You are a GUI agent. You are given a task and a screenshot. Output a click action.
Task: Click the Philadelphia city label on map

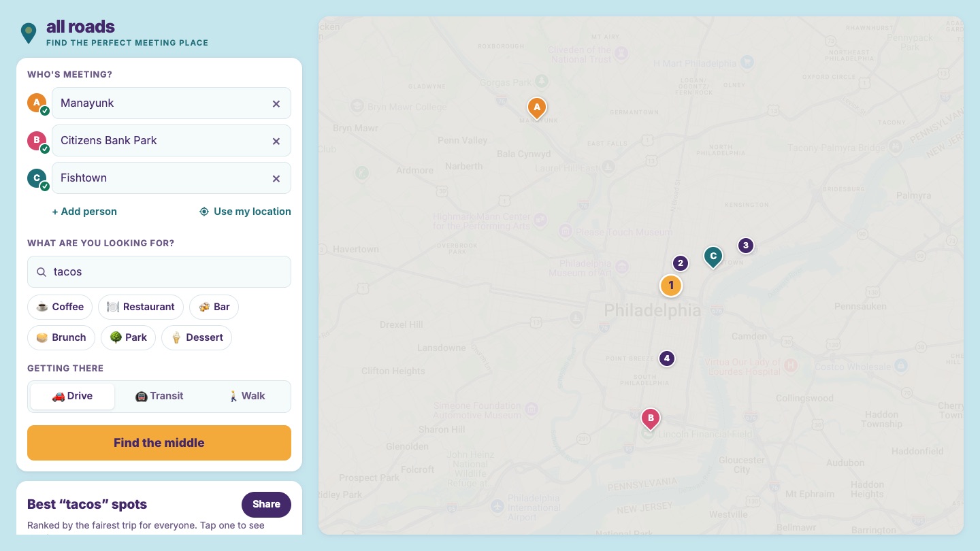coord(652,311)
